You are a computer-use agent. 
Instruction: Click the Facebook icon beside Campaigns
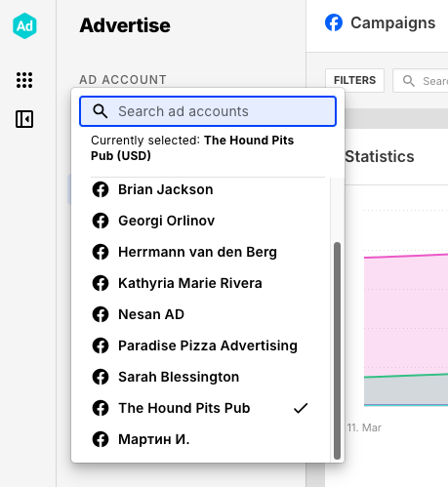point(334,22)
